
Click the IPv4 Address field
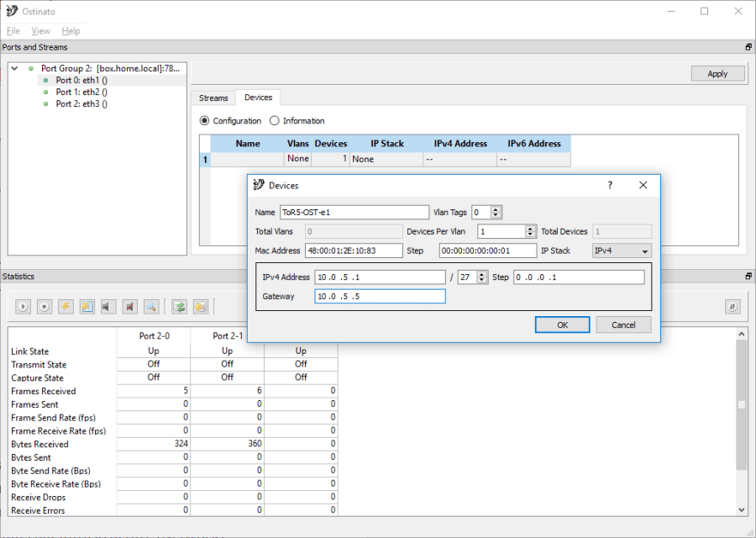[380, 277]
